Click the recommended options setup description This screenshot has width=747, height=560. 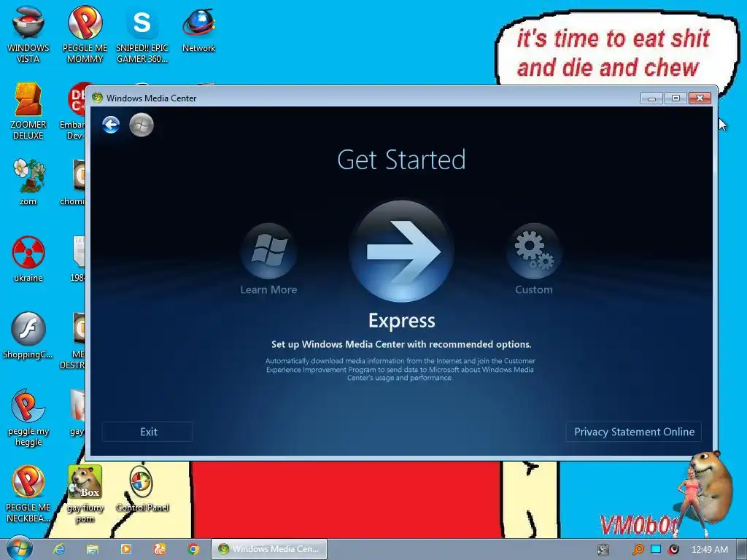pos(401,344)
